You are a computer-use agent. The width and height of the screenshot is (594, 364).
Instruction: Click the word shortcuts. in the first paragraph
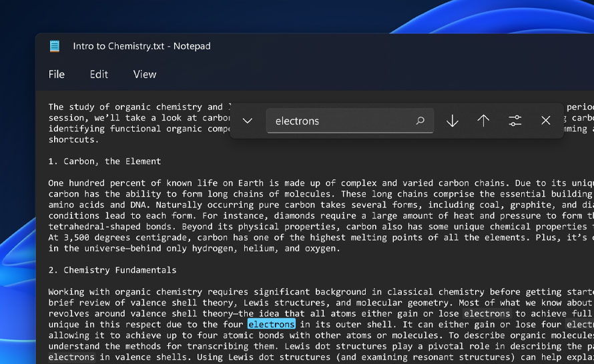pyautogui.click(x=73, y=139)
